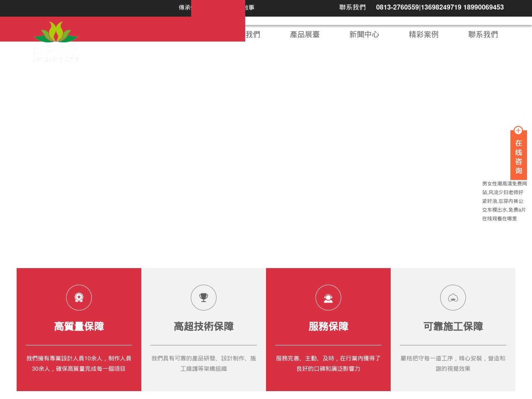Viewport: 532px width, 399px height.
Task: Click the description about 專業設計人員10余人
Action: pyautogui.click(x=79, y=363)
